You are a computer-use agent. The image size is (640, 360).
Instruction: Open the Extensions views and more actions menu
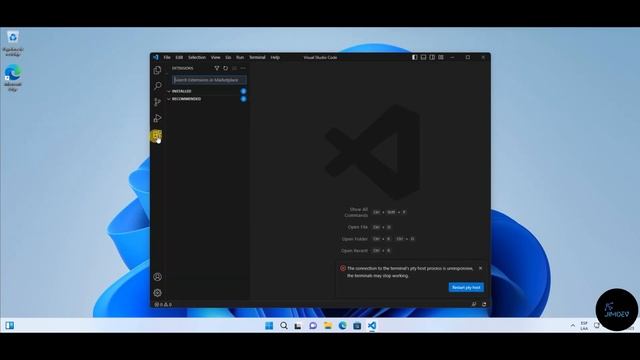(243, 68)
